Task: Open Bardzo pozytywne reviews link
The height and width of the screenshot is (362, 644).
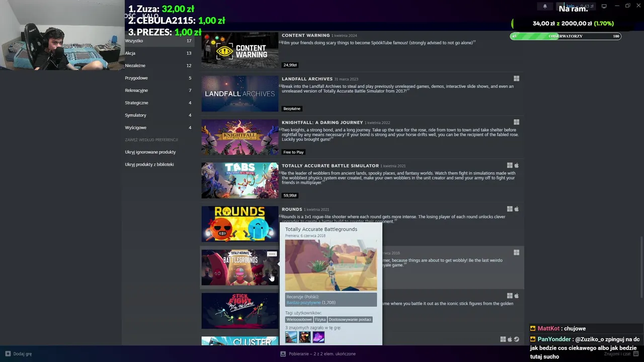Action: 303,303
